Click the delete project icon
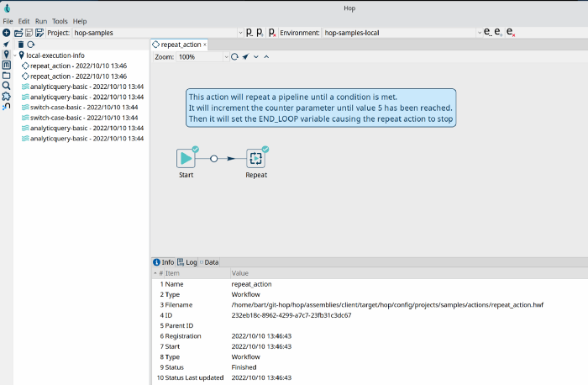This screenshot has height=385, width=588. [x=272, y=33]
